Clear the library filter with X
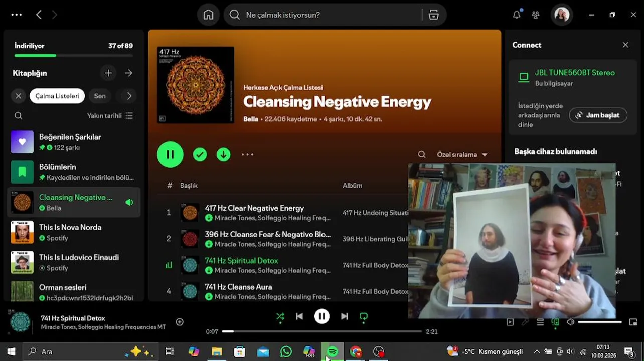The width and height of the screenshot is (644, 361). (x=19, y=96)
